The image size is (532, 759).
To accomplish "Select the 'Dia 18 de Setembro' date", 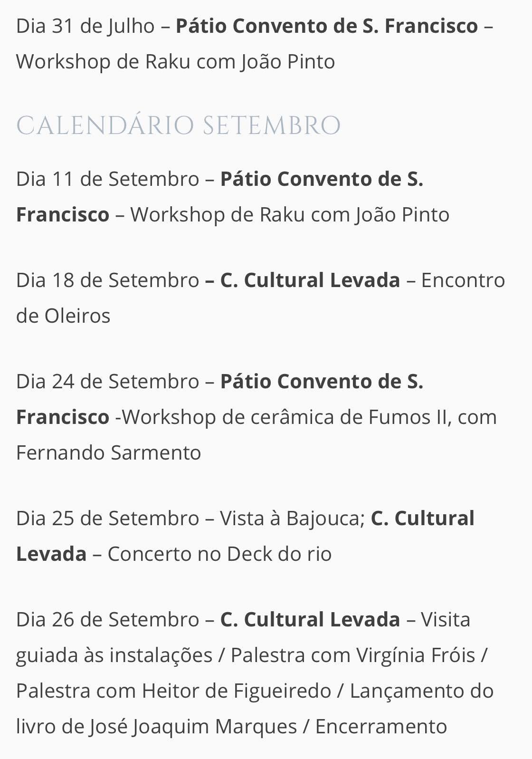I will (108, 280).
